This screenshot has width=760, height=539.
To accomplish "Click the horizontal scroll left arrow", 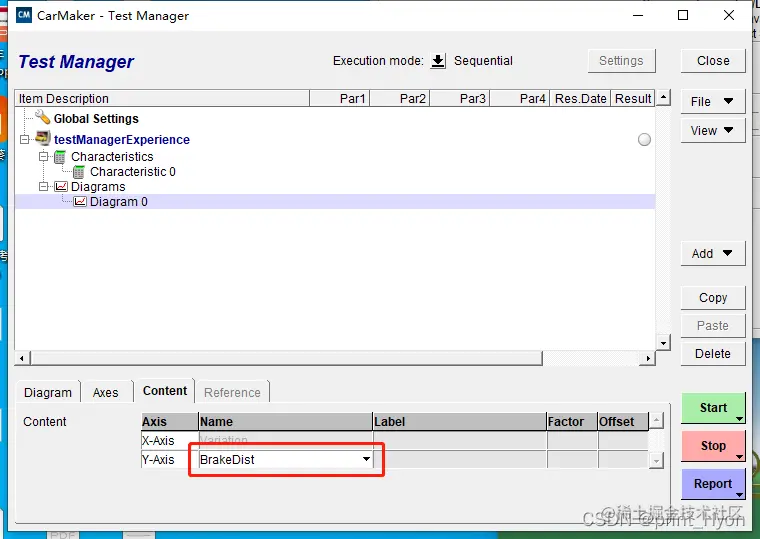I will click(21, 359).
